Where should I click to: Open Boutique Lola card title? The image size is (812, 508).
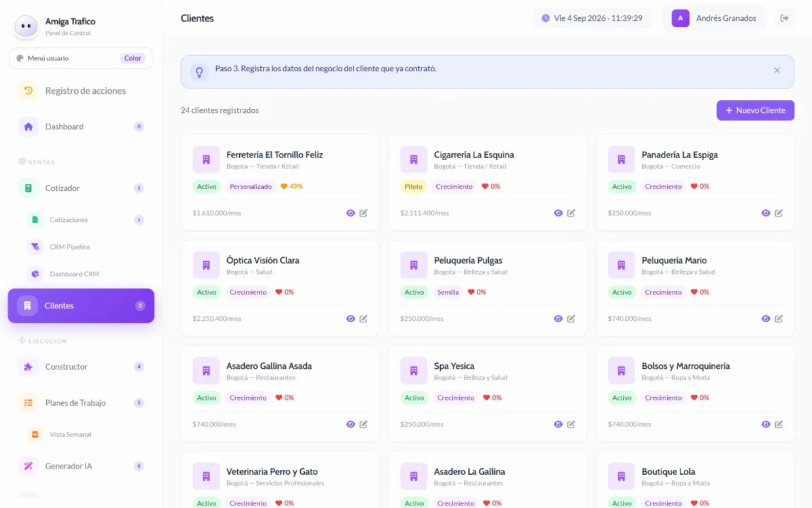[669, 471]
